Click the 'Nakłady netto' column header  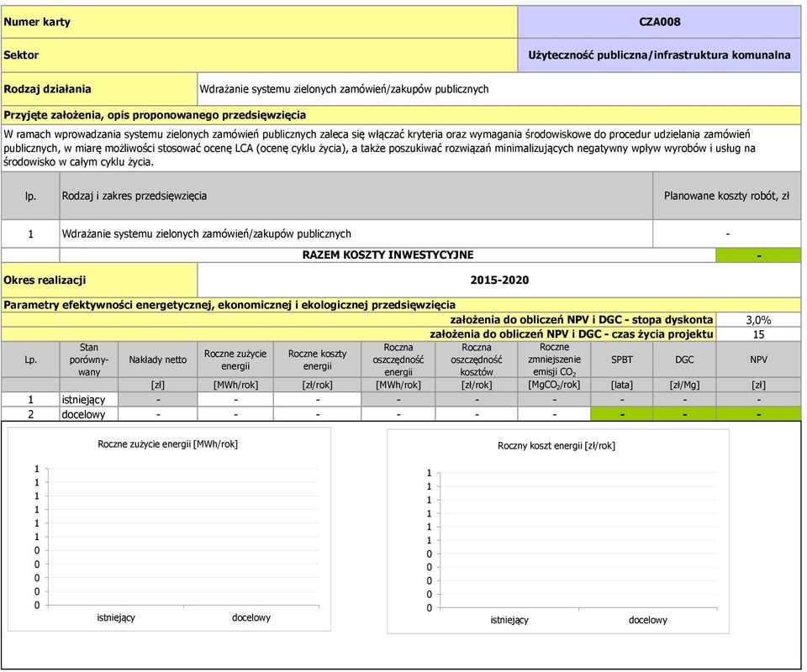click(157, 360)
